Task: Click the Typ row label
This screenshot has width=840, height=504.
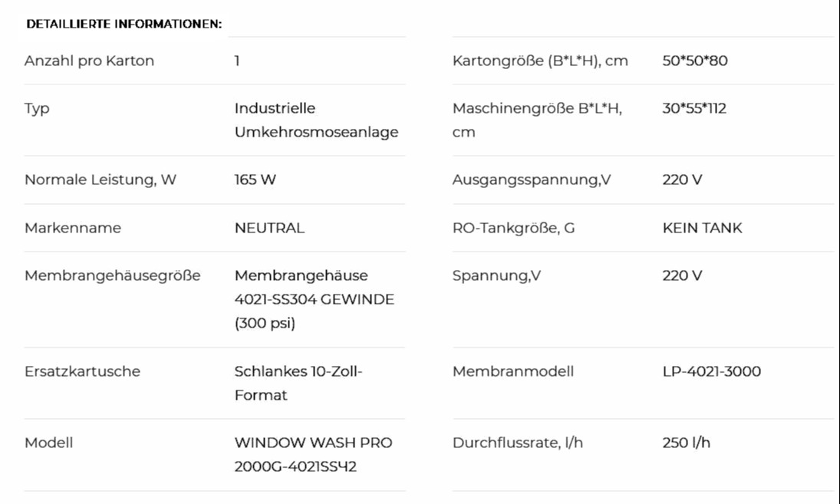Action: tap(37, 109)
